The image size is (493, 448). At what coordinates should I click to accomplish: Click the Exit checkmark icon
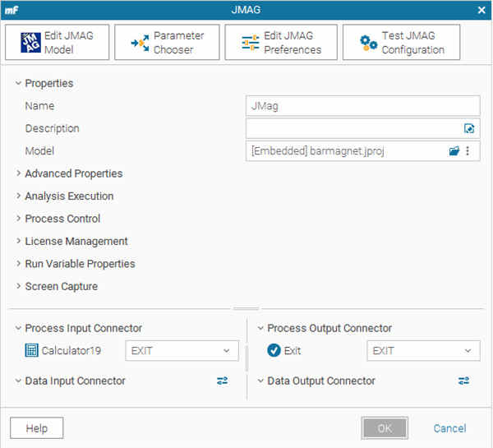(x=274, y=350)
